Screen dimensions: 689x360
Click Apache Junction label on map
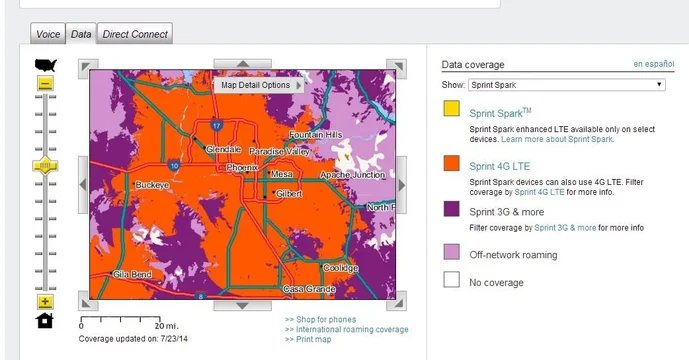pyautogui.click(x=352, y=175)
